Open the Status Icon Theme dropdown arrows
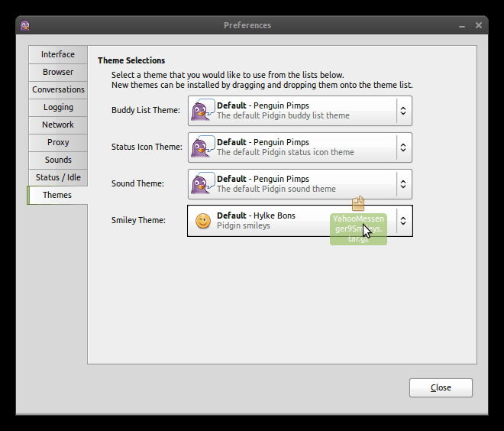The width and height of the screenshot is (504, 431). point(403,147)
